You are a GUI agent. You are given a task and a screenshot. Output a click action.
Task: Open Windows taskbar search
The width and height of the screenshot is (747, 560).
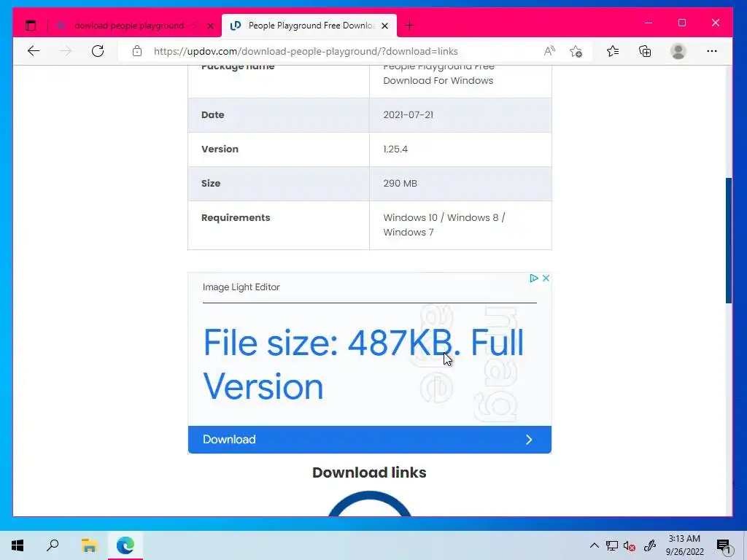click(x=53, y=545)
